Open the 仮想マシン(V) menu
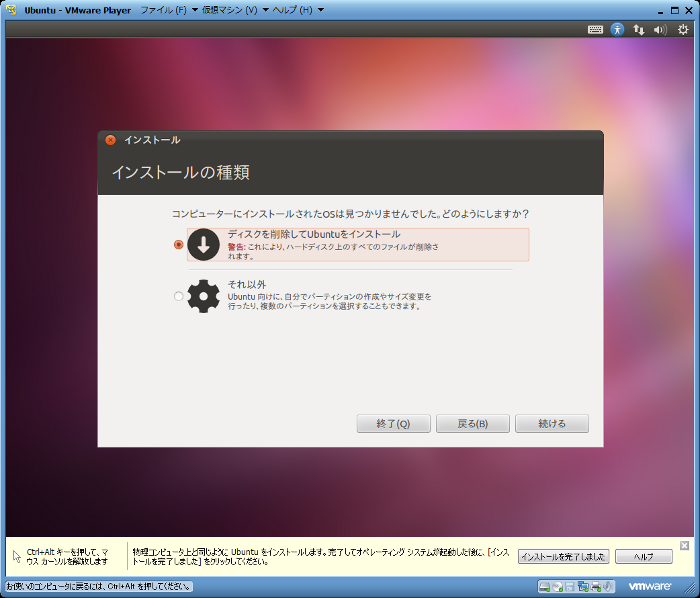 pos(229,10)
